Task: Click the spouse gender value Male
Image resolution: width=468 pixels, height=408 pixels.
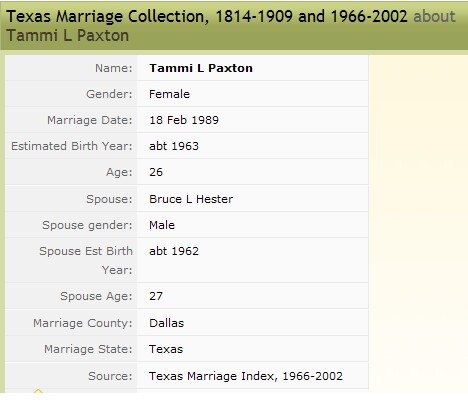Action: click(162, 225)
